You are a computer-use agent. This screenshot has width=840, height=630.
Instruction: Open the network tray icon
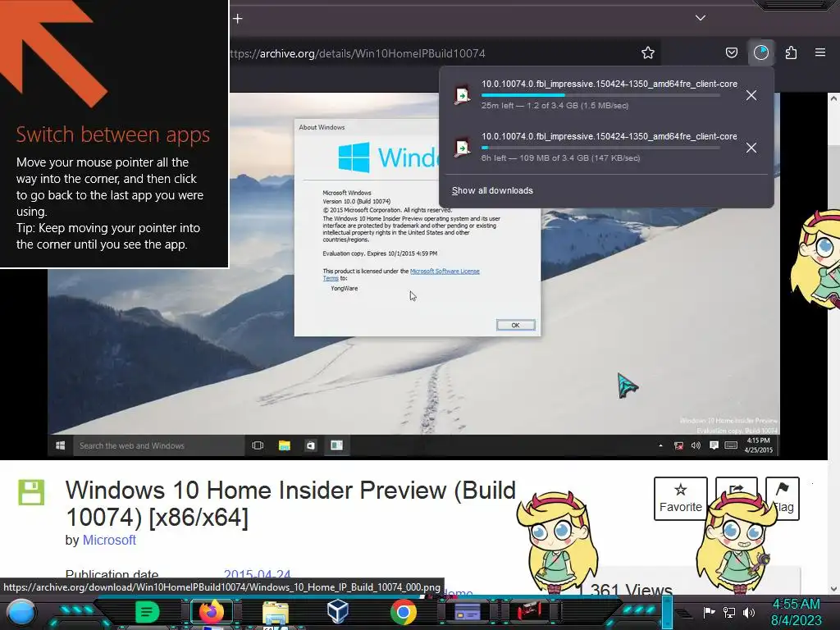point(729,612)
